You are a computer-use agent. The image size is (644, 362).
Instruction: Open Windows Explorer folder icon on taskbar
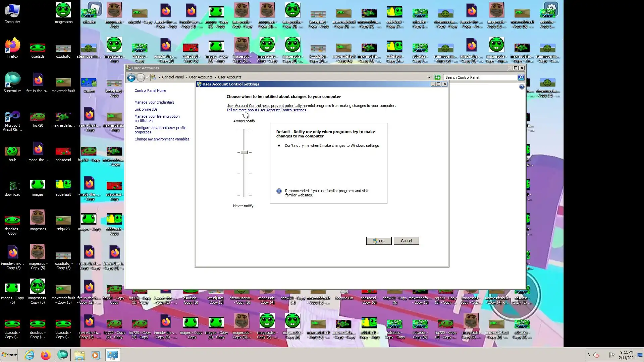point(79,355)
